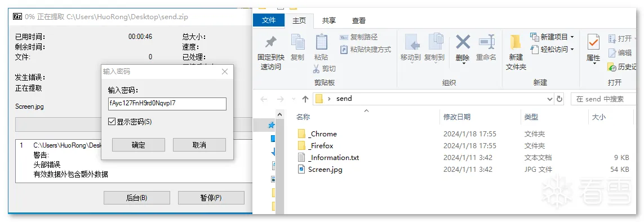Screen dimensions: 644x222
Task: Switch to the View (查看) tab
Action: click(358, 20)
